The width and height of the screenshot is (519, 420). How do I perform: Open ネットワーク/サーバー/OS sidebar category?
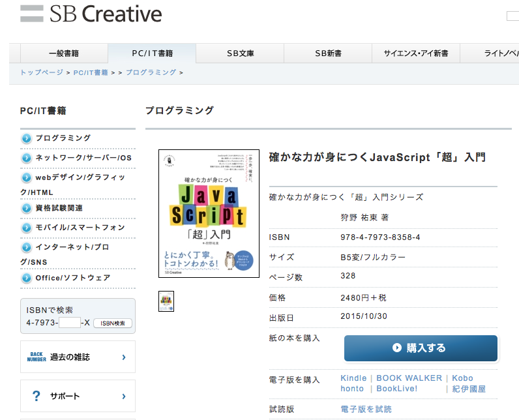click(83, 158)
